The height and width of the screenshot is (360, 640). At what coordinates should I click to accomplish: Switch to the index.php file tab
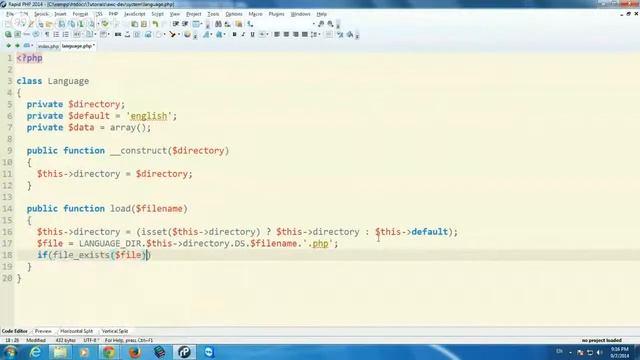tap(48, 47)
